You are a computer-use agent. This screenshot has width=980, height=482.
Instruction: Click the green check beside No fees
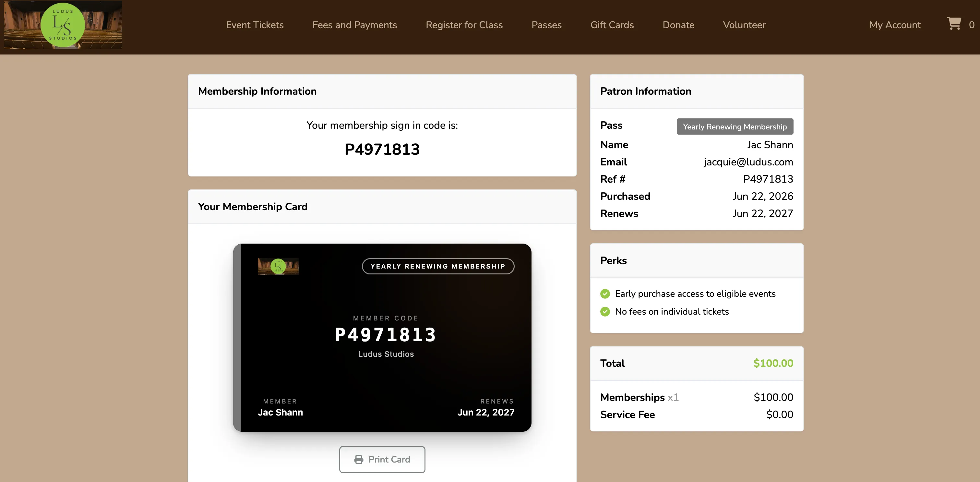(x=605, y=312)
